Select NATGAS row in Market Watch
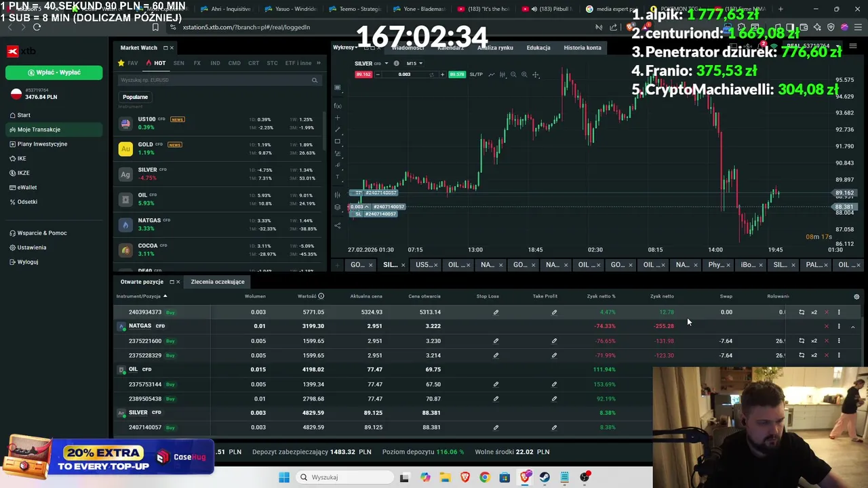This screenshot has width=868, height=488. 217,224
